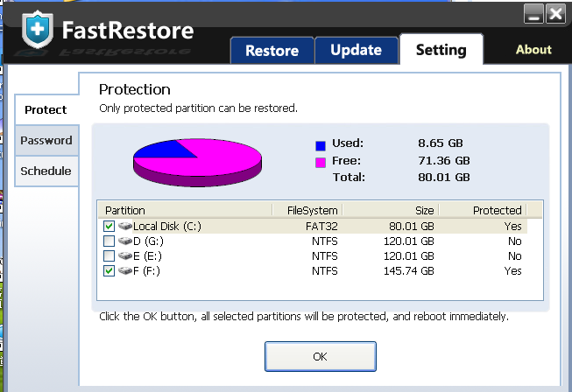Open the Update tab

point(356,51)
